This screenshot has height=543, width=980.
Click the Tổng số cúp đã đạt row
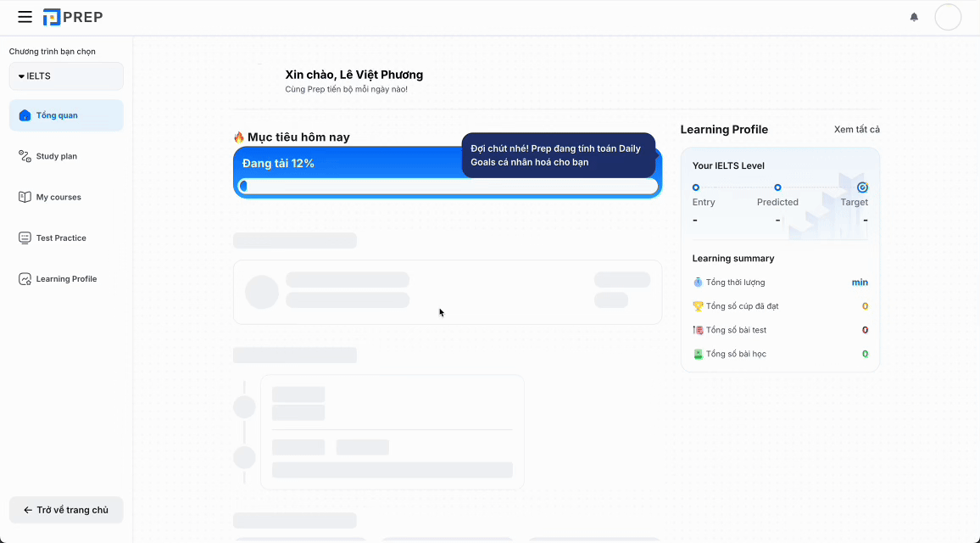[x=780, y=306]
